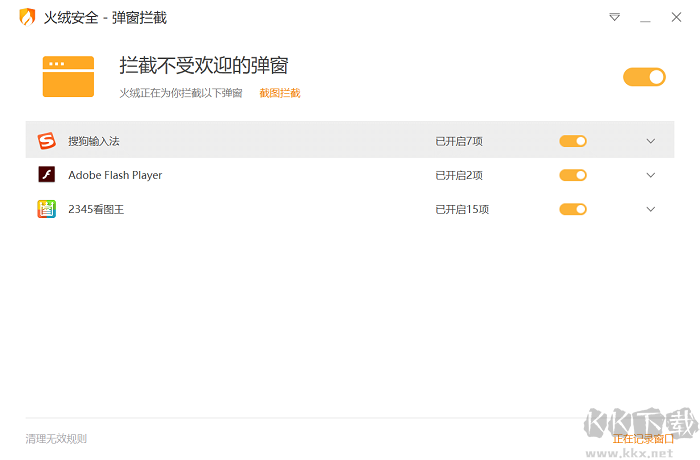Open the title bar triangle menu
Screen dimensions: 700x460
click(x=614, y=17)
